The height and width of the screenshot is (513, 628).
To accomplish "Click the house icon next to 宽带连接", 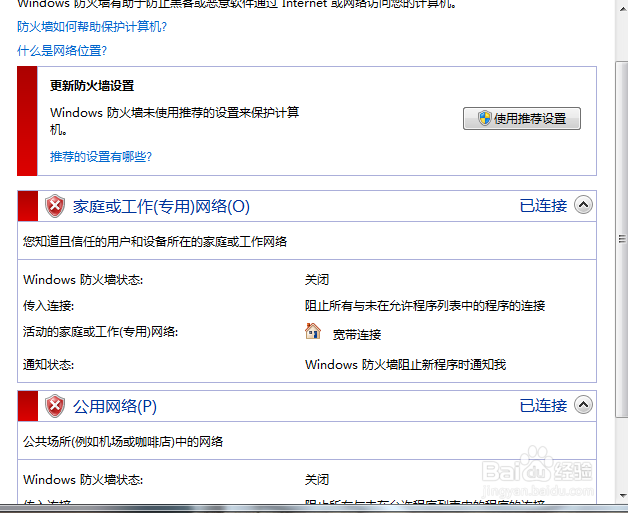I will pos(313,331).
